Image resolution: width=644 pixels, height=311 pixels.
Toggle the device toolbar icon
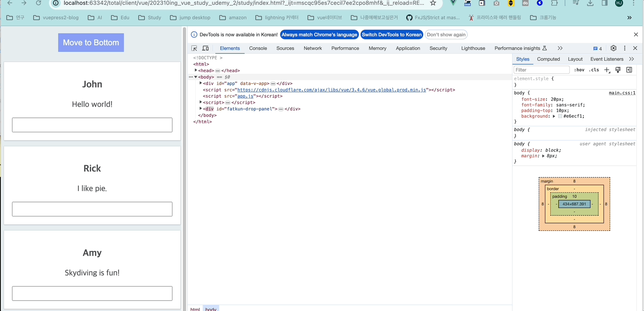coord(205,48)
